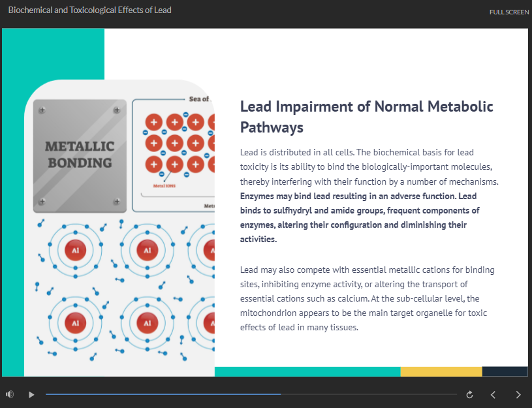Image resolution: width=532 pixels, height=408 pixels.
Task: Open FULL SCREEN mode
Action: 509,12
